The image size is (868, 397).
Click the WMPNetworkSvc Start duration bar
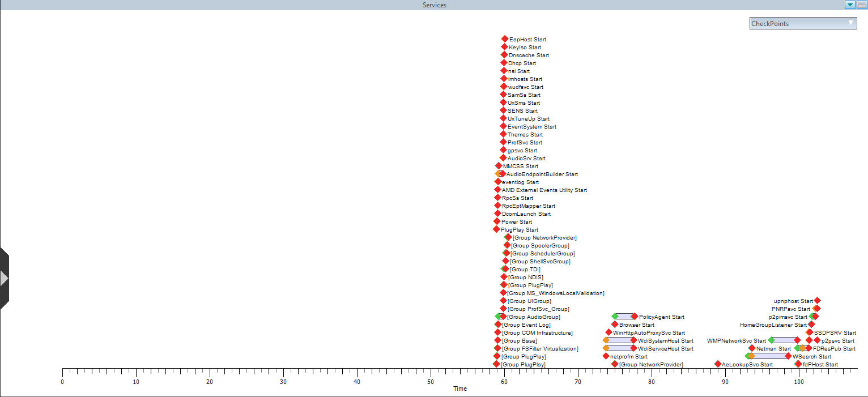784,340
